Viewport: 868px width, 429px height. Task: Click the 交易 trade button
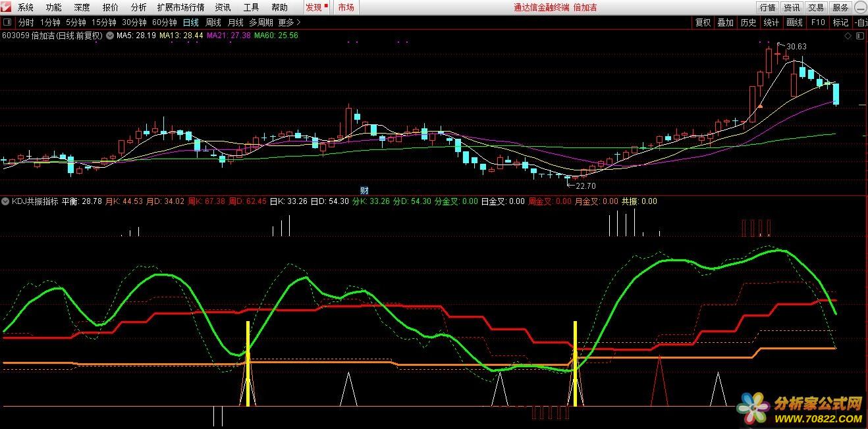pyautogui.click(x=816, y=7)
